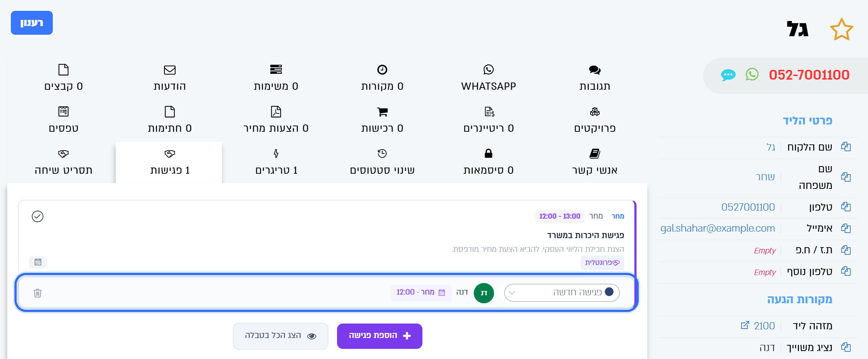
Task: Copy the email field value icon
Action: click(846, 228)
